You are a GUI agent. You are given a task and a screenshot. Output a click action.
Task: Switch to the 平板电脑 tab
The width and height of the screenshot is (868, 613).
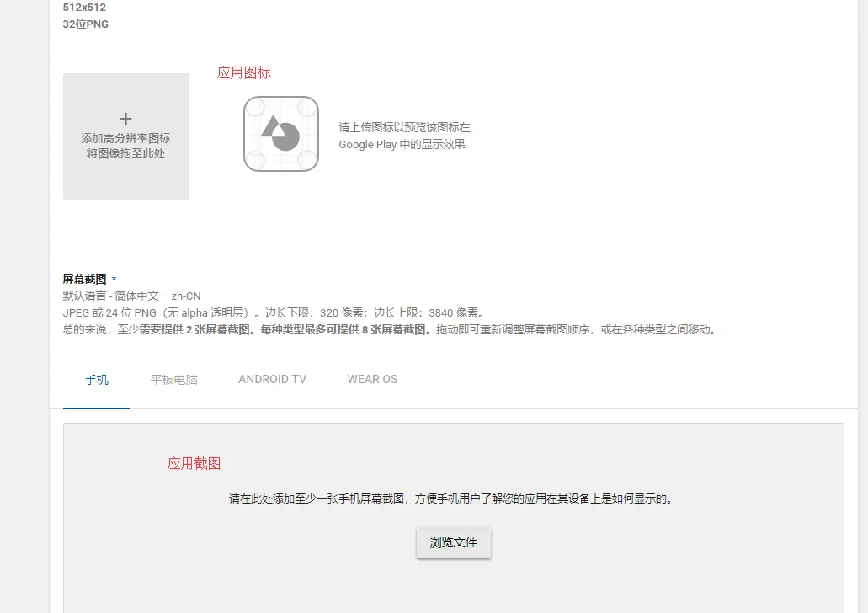tap(173, 379)
